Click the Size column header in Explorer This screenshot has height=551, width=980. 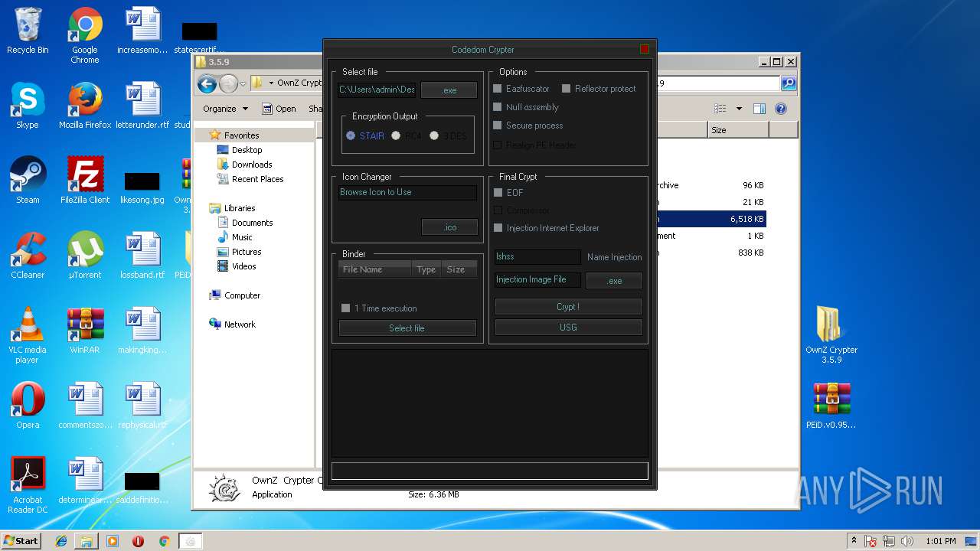click(x=738, y=130)
